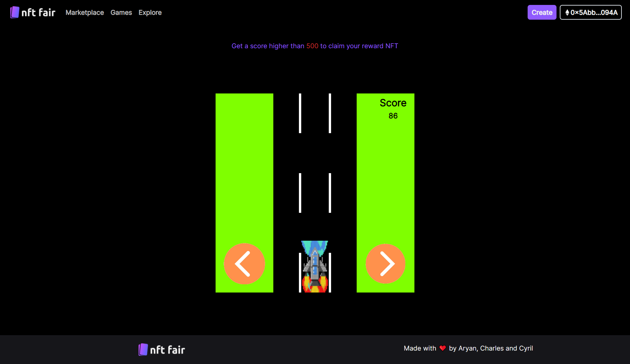Click the reward NFT instruction text

[x=359, y=46]
